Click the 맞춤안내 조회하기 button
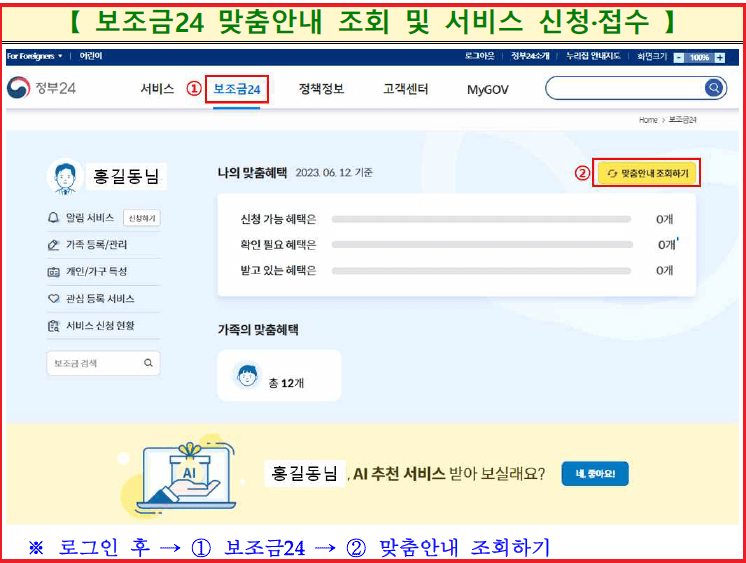This screenshot has width=746, height=563. click(646, 173)
